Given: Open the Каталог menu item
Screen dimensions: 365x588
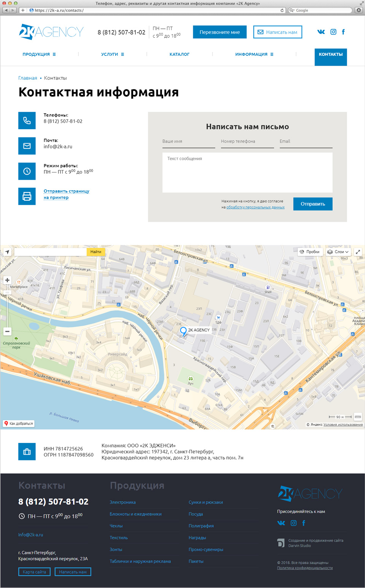Looking at the screenshot, I should tap(179, 54).
